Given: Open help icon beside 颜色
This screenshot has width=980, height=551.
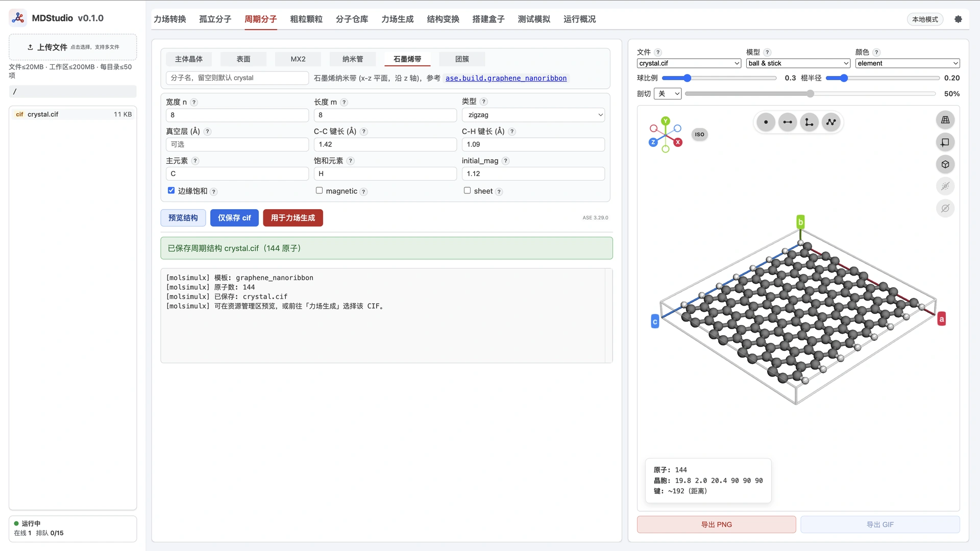Looking at the screenshot, I should (876, 52).
